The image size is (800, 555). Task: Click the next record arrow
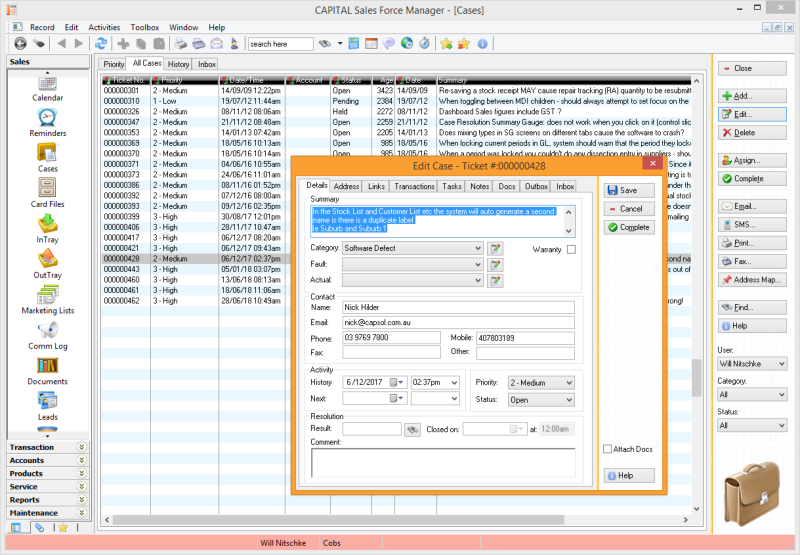click(79, 44)
